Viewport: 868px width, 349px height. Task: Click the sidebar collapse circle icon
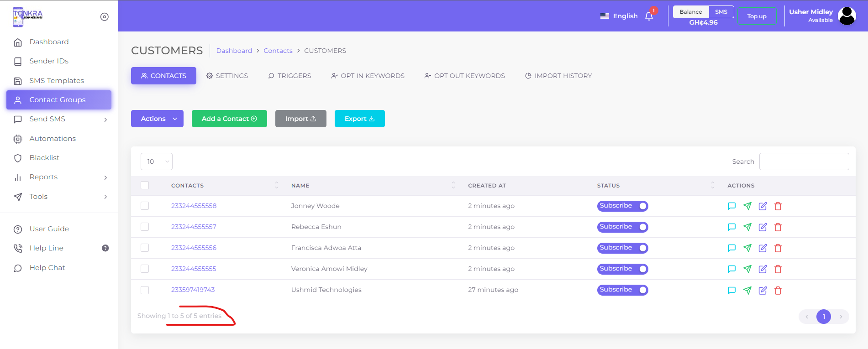pos(104,17)
